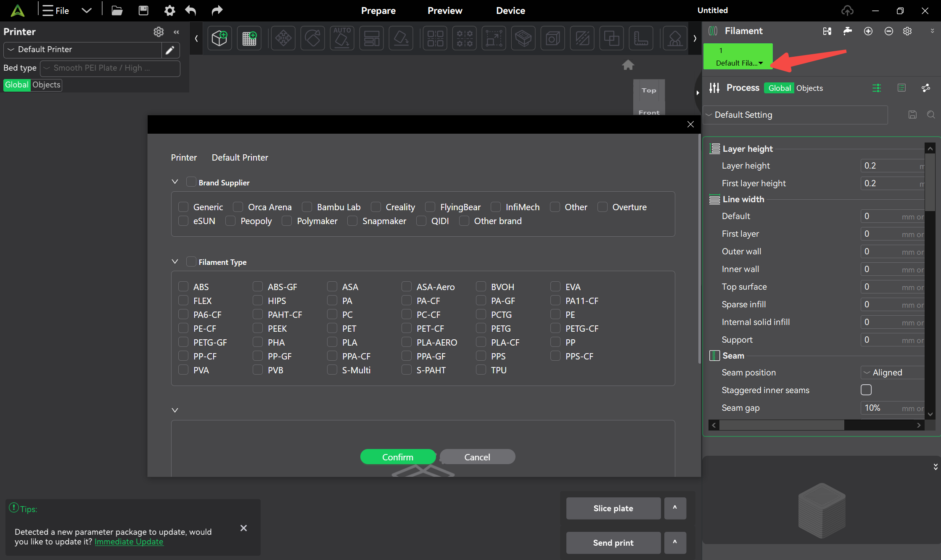This screenshot has height=560, width=941.
Task: Check the PLA filament type checkbox
Action: tap(332, 342)
